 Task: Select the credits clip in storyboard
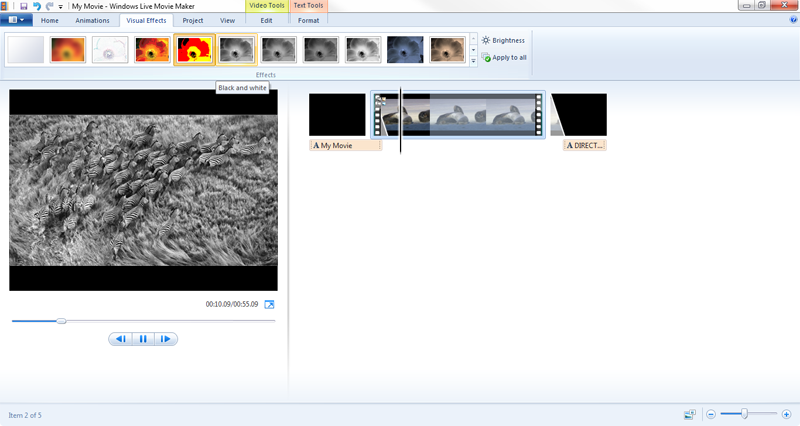(579, 115)
